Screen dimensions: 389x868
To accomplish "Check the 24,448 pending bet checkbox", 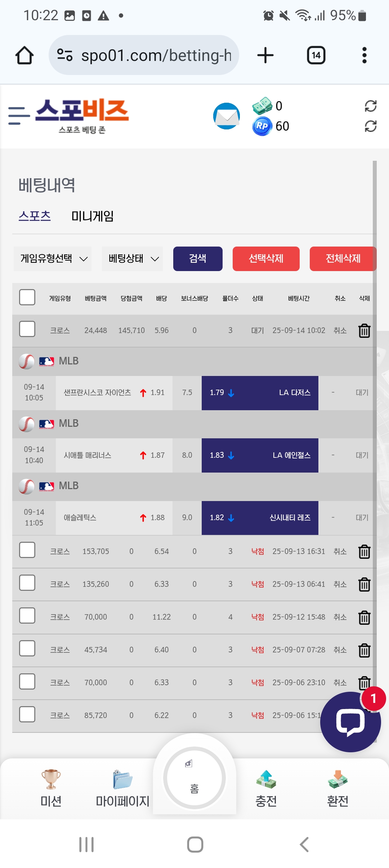I will coord(27,329).
